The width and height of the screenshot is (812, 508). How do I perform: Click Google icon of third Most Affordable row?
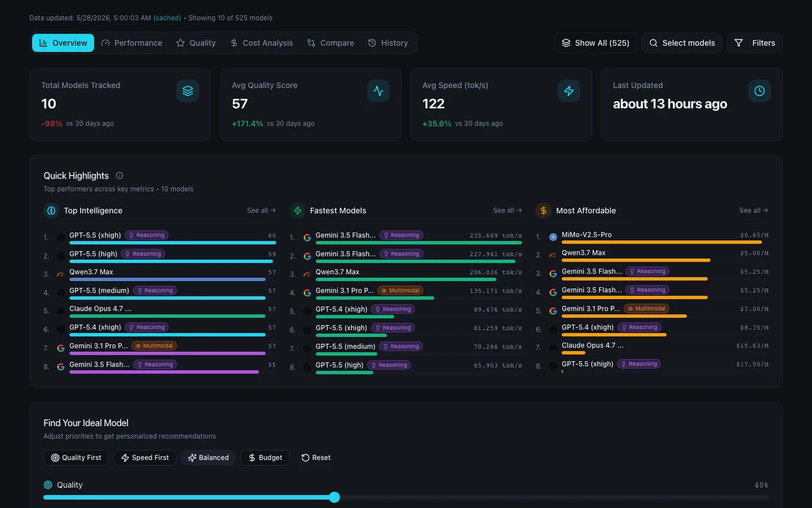(x=553, y=274)
